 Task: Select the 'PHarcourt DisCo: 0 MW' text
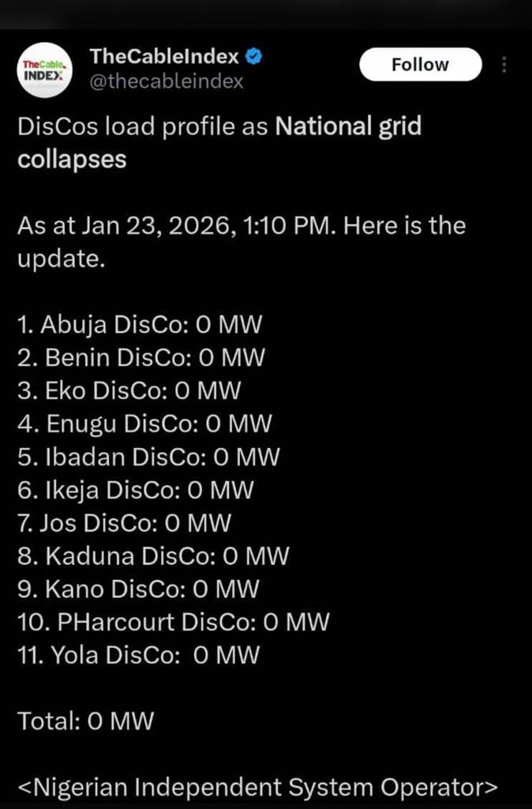tap(172, 623)
